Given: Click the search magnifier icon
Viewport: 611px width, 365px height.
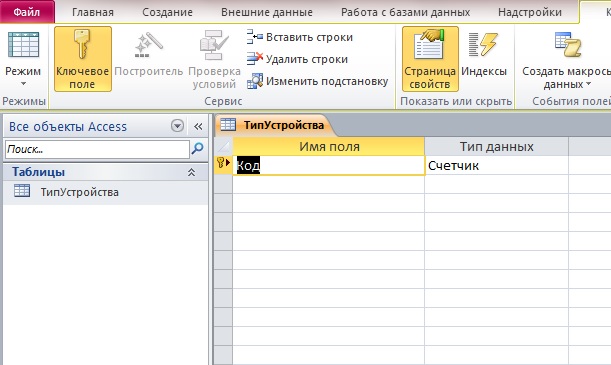Looking at the screenshot, I should point(198,148).
